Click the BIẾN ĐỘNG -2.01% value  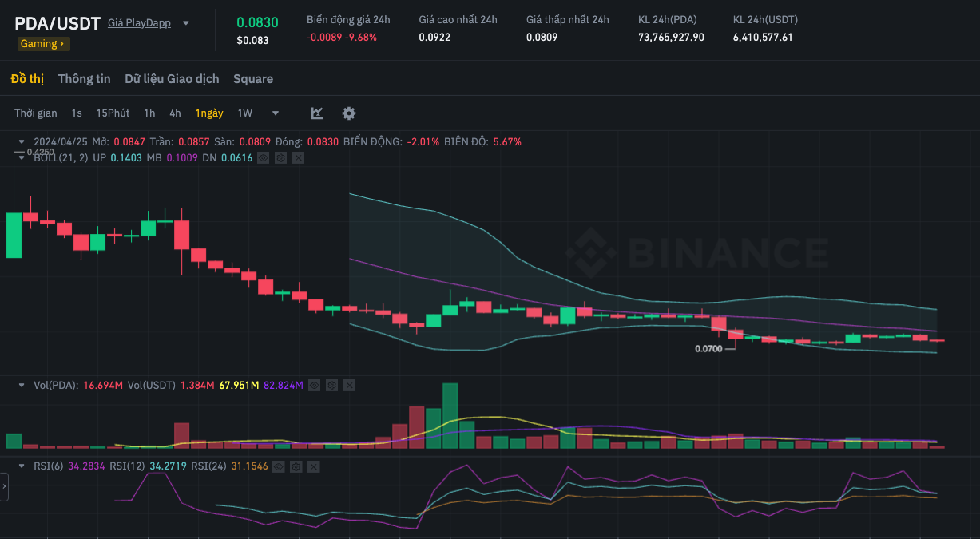(x=423, y=141)
